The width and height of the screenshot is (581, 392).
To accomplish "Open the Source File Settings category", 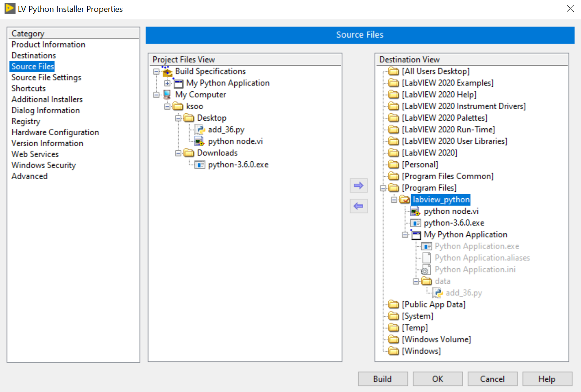I will pyautogui.click(x=47, y=77).
